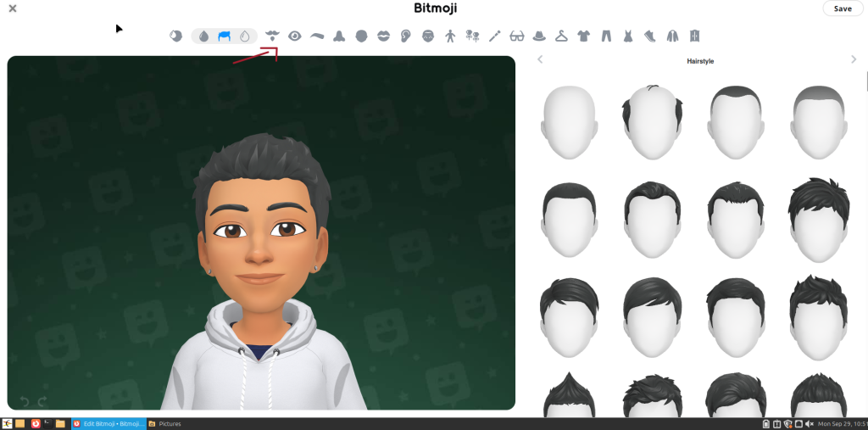
Task: Close the Bitmoji editor with X
Action: [13, 8]
